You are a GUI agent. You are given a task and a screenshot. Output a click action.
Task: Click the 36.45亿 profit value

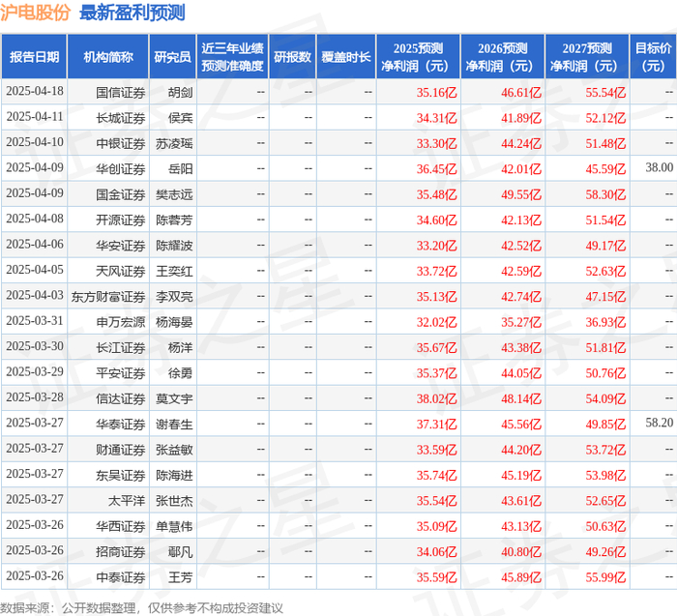[436, 169]
